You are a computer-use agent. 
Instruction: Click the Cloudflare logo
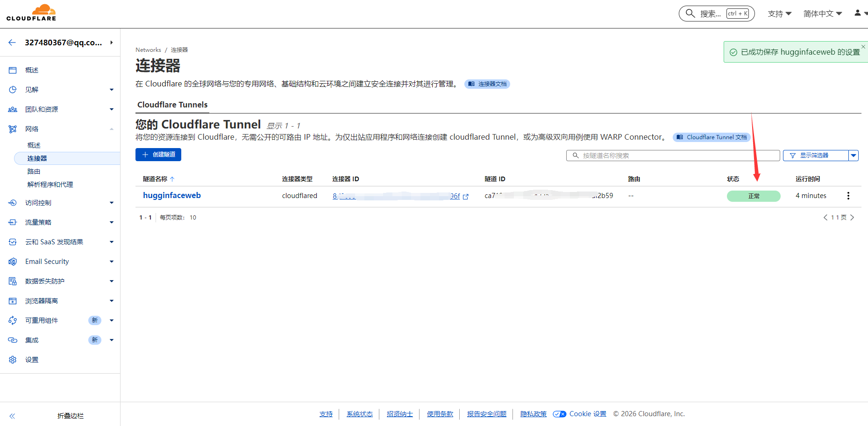click(x=31, y=13)
